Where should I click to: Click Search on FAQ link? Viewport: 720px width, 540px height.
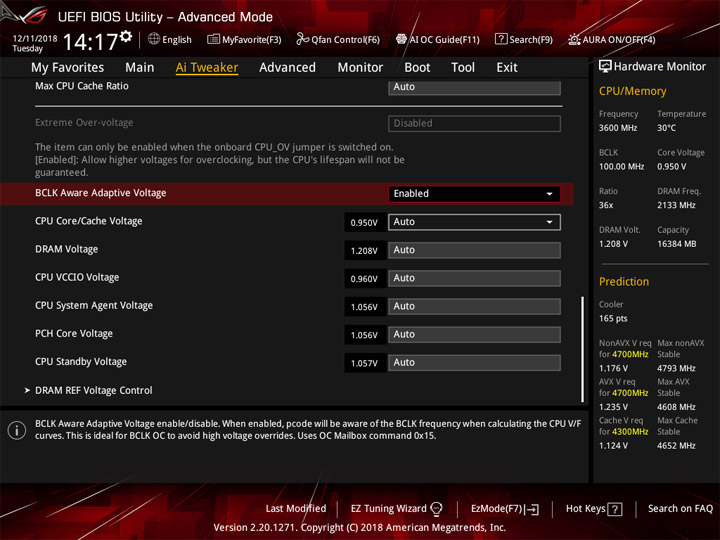point(680,509)
